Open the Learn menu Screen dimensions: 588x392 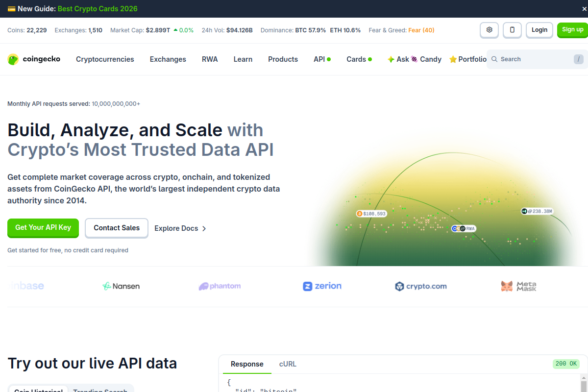pyautogui.click(x=243, y=59)
